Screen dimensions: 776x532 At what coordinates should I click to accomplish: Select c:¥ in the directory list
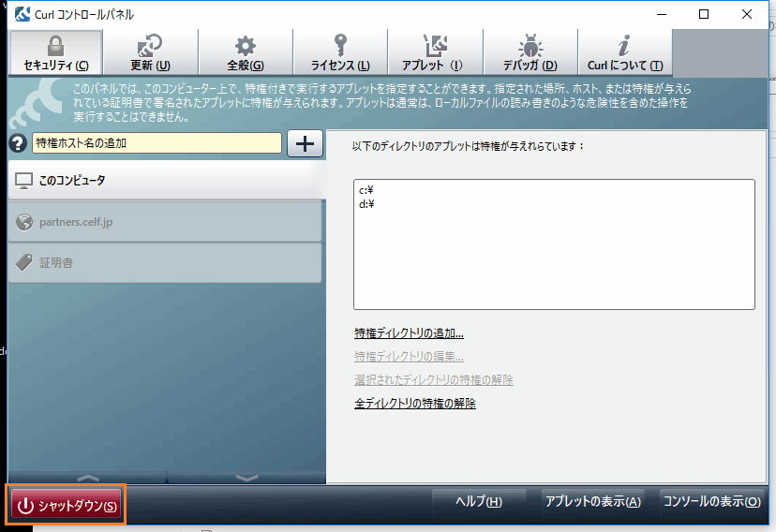click(x=366, y=190)
